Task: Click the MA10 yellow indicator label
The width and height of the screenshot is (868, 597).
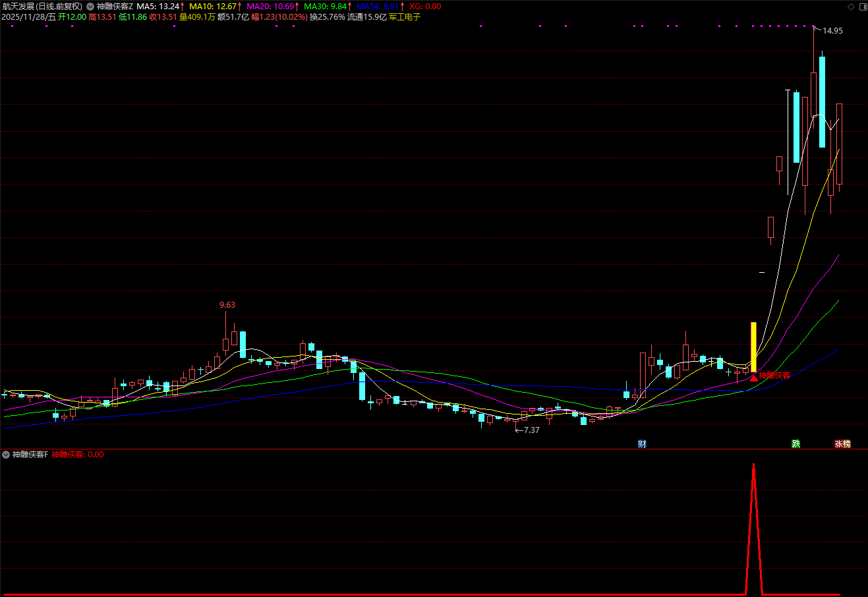Action: click(x=212, y=7)
